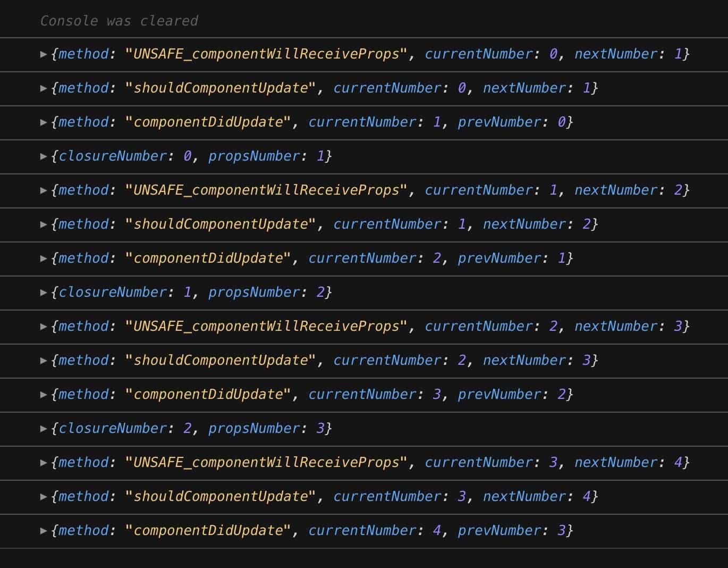Expand the object with closureNumber 0
This screenshot has width=728, height=568.
click(x=44, y=157)
